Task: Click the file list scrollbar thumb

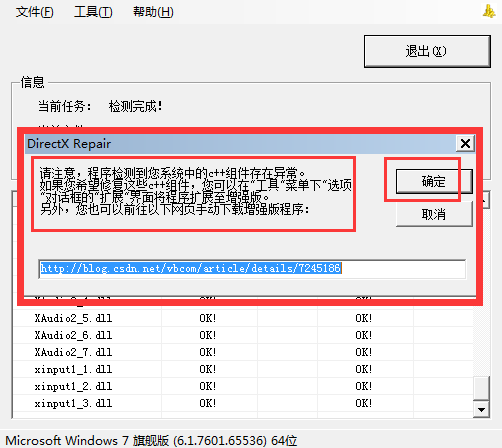Action: (481, 388)
